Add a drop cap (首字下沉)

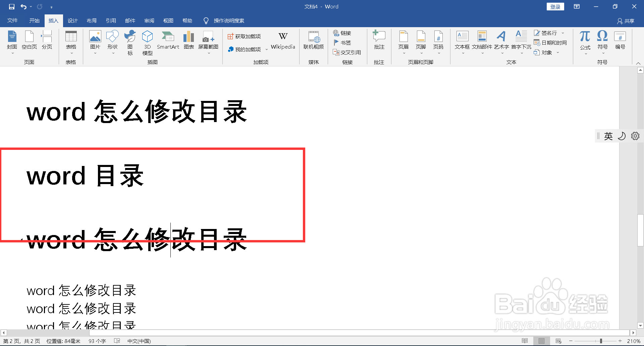pyautogui.click(x=521, y=42)
